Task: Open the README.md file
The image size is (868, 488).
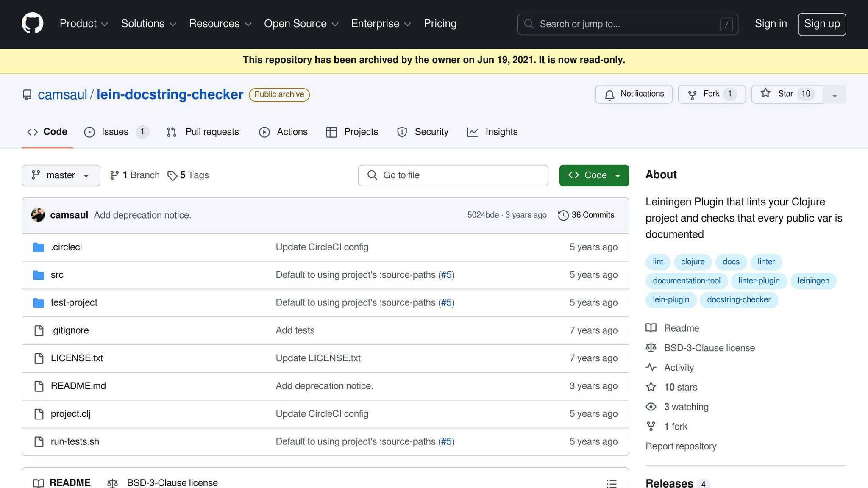Action: (x=78, y=386)
